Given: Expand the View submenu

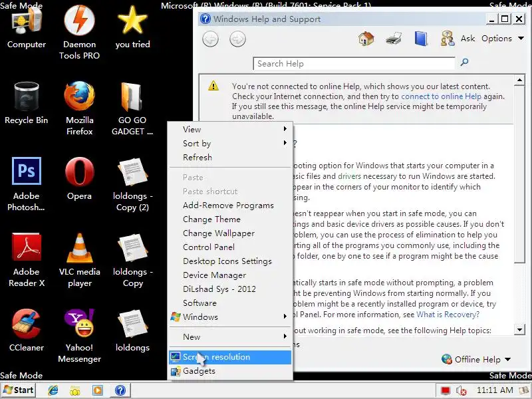Looking at the screenshot, I should pyautogui.click(x=230, y=129).
